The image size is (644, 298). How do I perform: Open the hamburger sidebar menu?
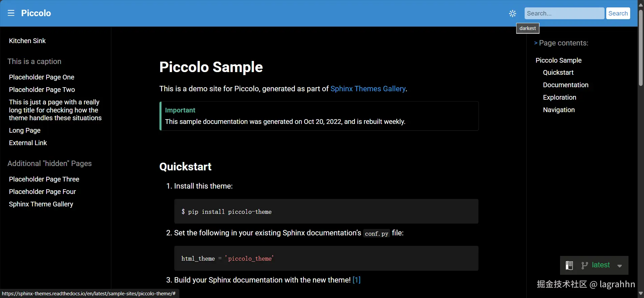click(11, 13)
